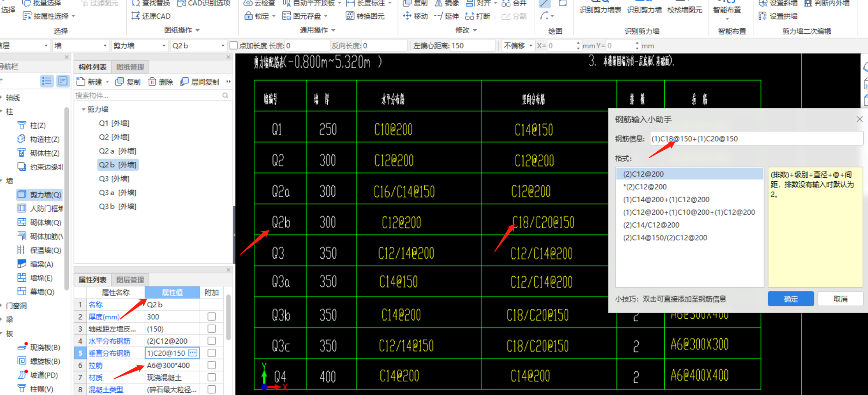
Task: Click the 锁定 lock icon
Action: [x=248, y=16]
